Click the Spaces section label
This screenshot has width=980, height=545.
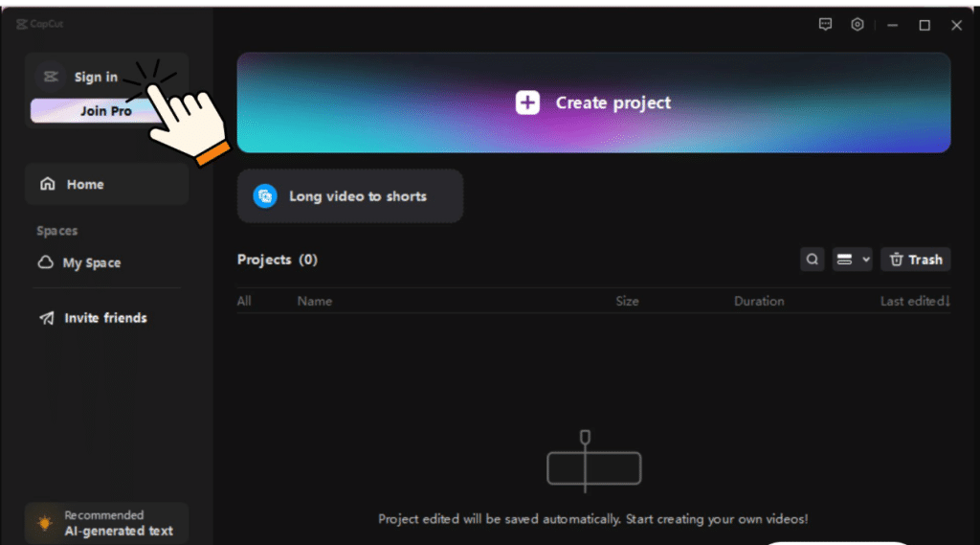tap(56, 231)
